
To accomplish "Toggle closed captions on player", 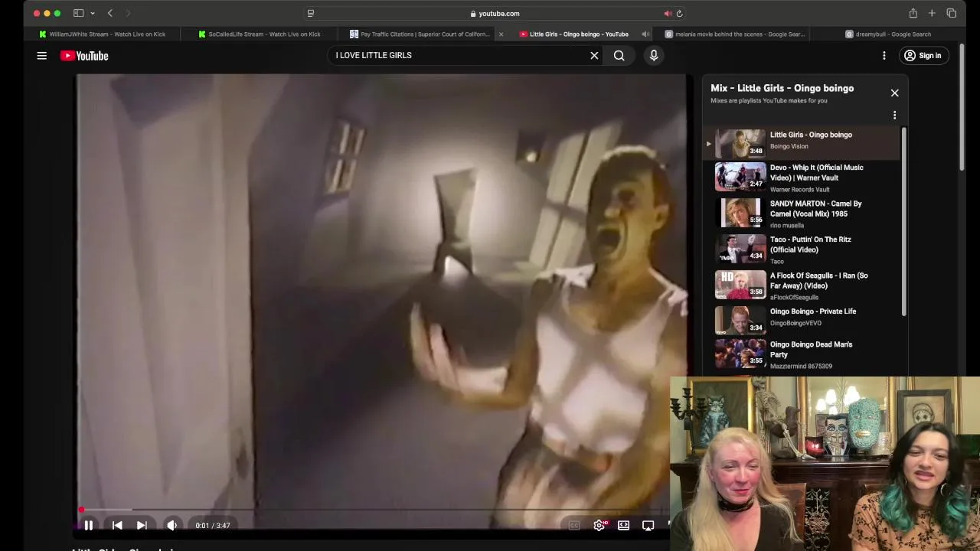I will [574, 526].
